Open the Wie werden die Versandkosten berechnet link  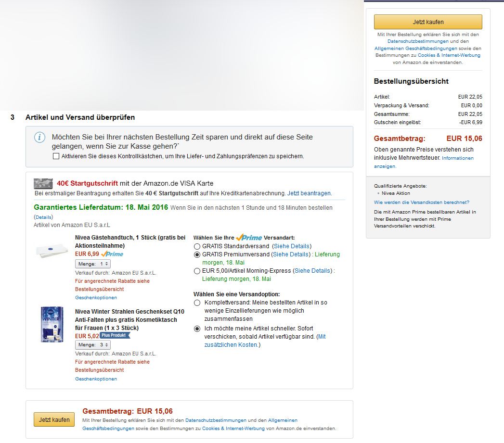pos(421,203)
